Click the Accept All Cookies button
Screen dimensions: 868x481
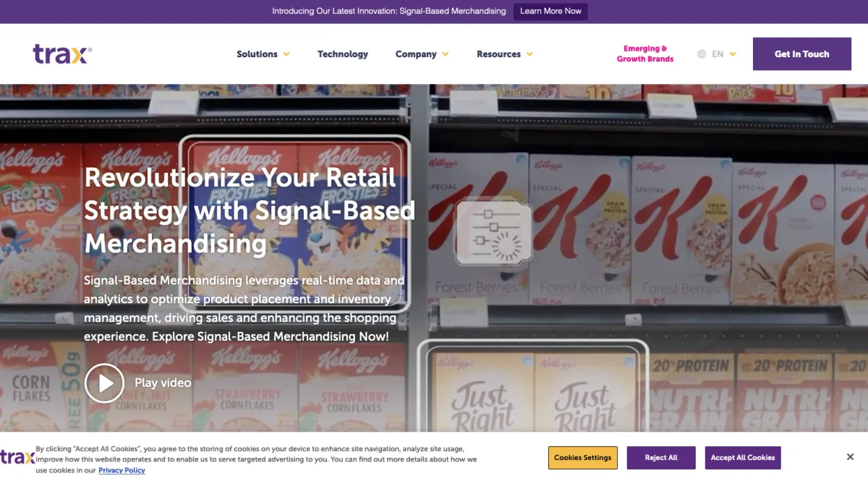pos(743,458)
